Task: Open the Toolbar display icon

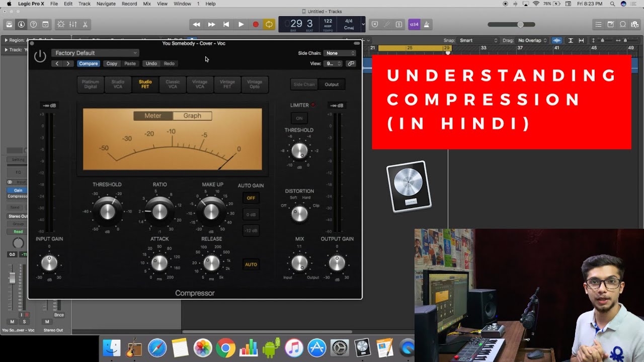Action: tap(45, 24)
